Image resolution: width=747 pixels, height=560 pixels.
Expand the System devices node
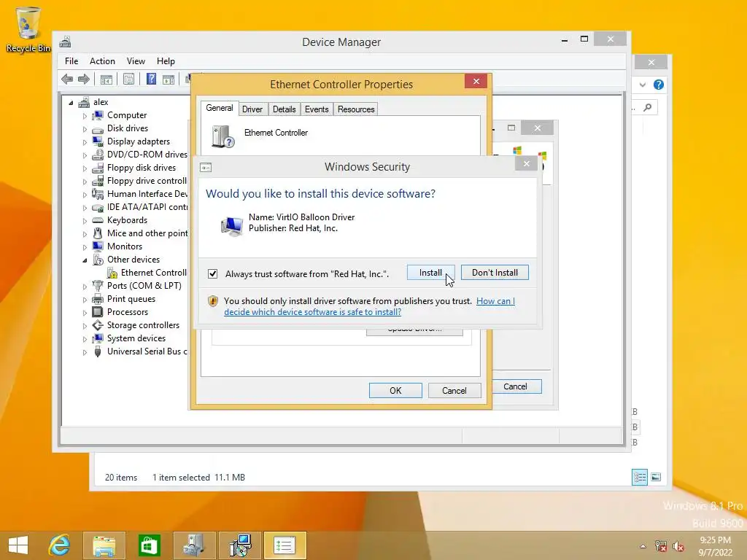85,339
